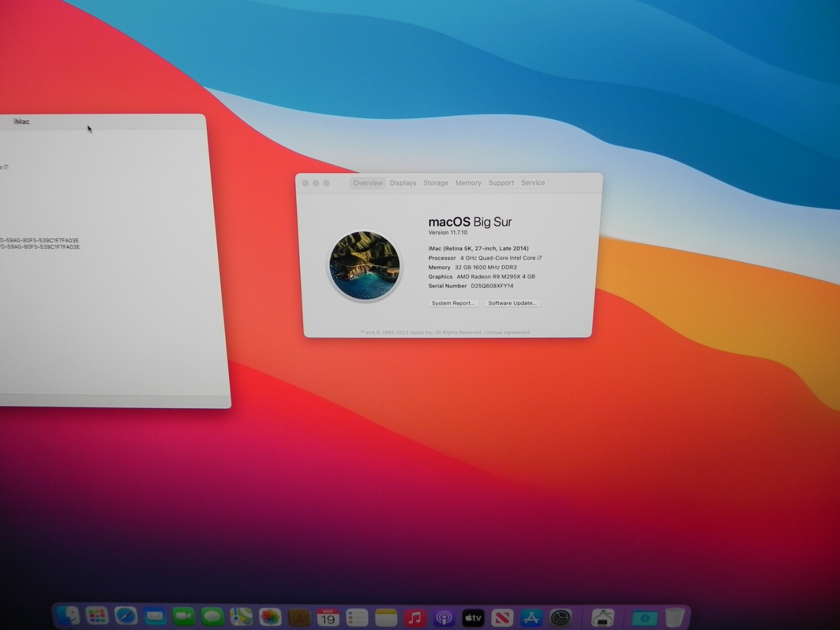The image size is (840, 630).
Task: Open the Photos app icon
Action: click(270, 617)
